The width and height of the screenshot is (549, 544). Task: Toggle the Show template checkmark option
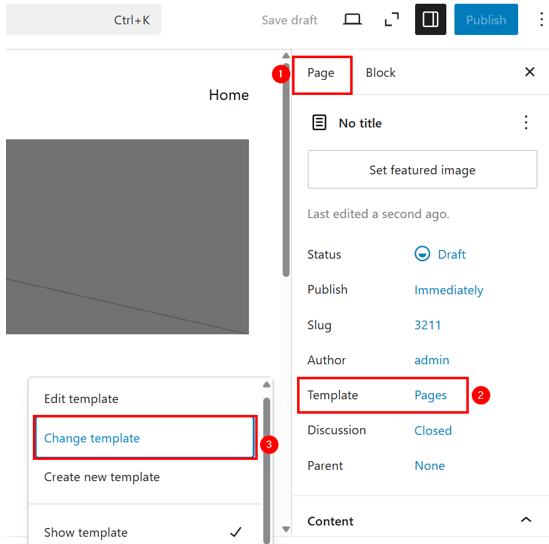click(144, 532)
